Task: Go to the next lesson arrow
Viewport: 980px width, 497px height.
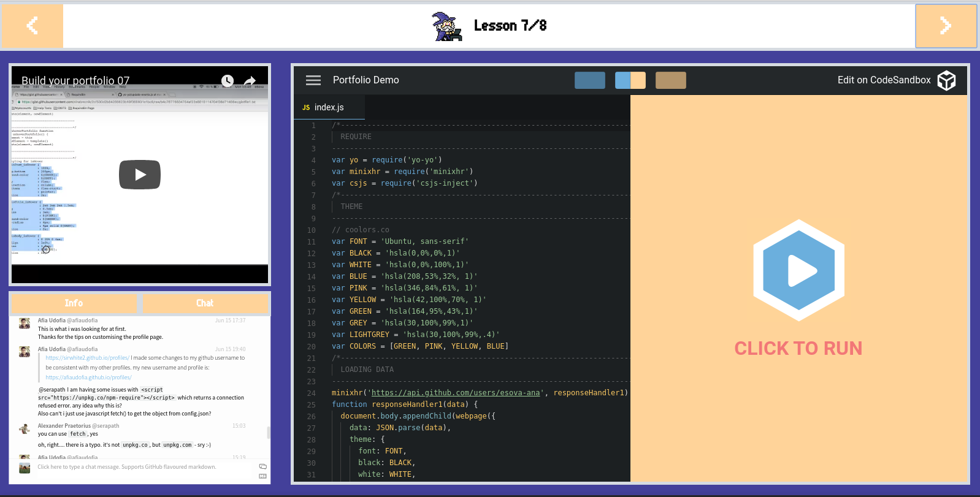Action: (x=946, y=26)
